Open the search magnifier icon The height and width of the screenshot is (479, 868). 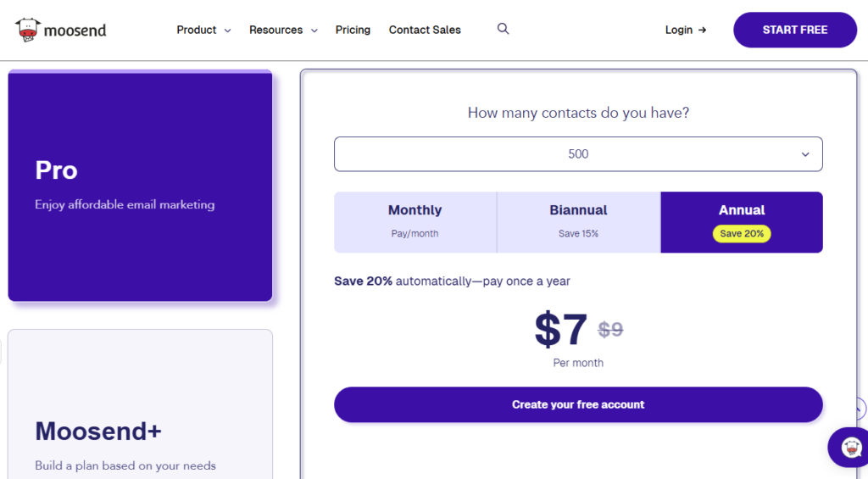click(503, 29)
